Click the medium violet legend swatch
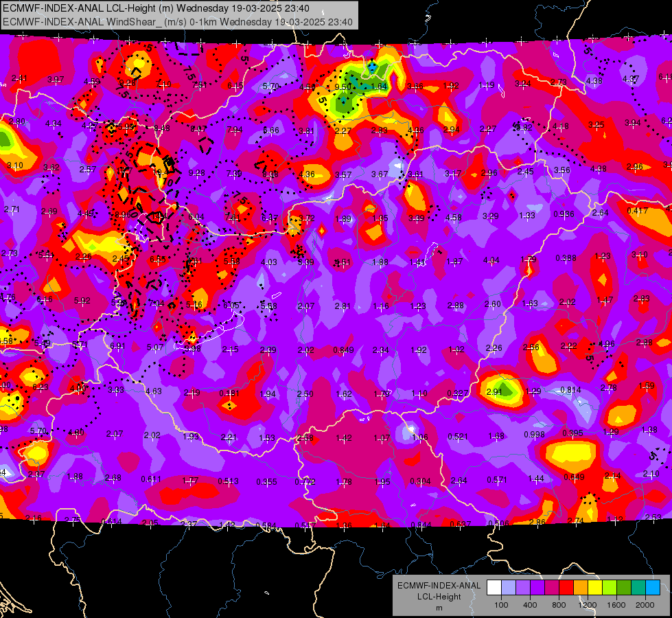Screen dimensions: 672x618 click(523, 588)
